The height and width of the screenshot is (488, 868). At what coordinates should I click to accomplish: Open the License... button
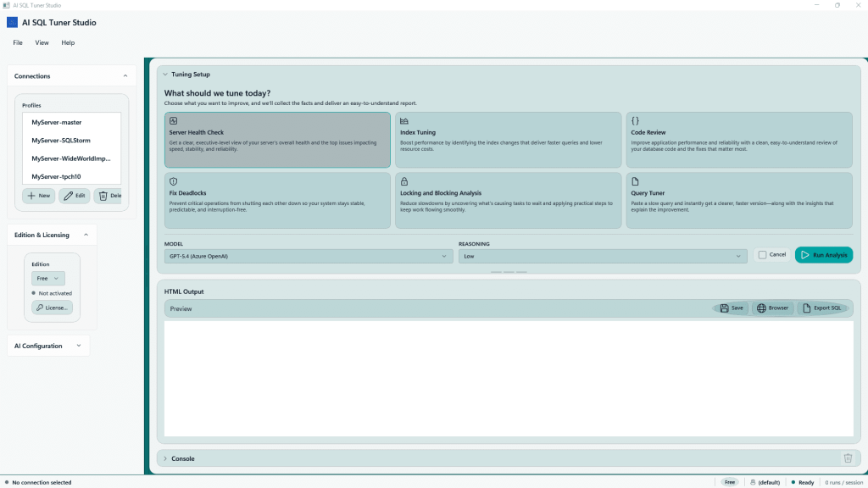[52, 308]
